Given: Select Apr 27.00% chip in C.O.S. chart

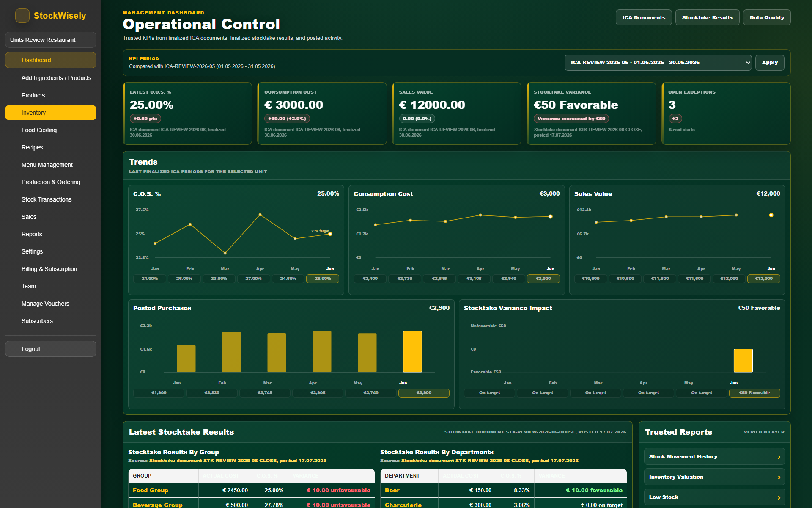Looking at the screenshot, I should click(253, 279).
